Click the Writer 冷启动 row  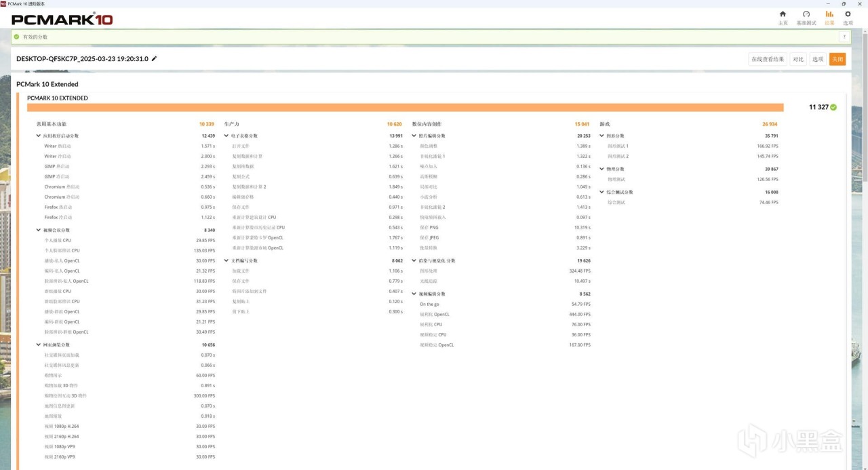tap(130, 156)
